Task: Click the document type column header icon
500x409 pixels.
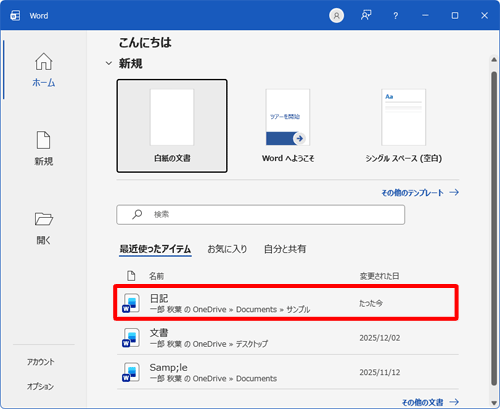Action: click(131, 276)
